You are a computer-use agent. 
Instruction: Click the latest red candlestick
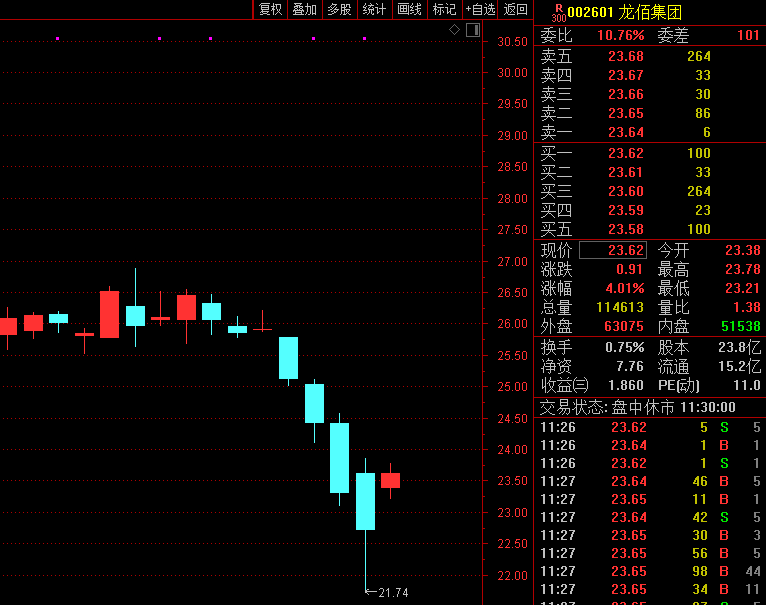tap(390, 480)
